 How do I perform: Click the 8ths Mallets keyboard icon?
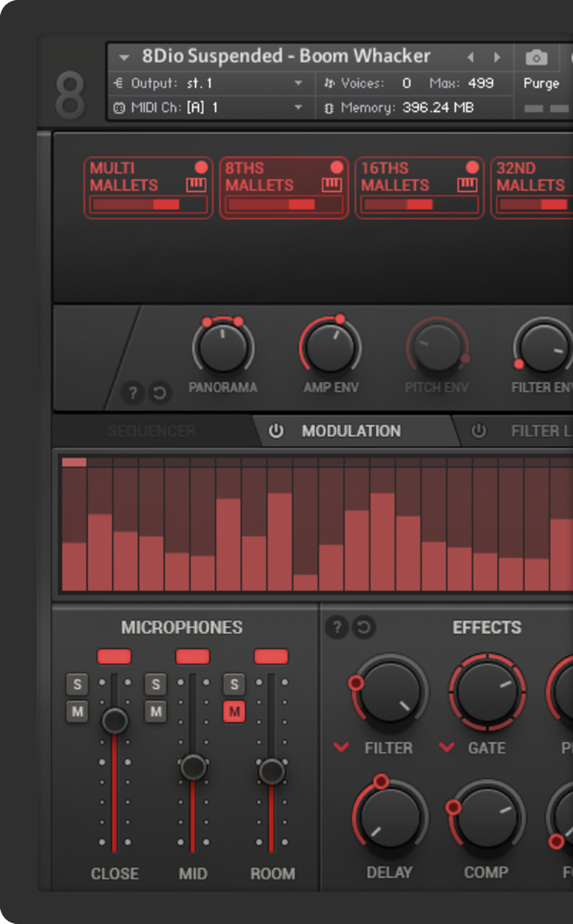pos(332,185)
